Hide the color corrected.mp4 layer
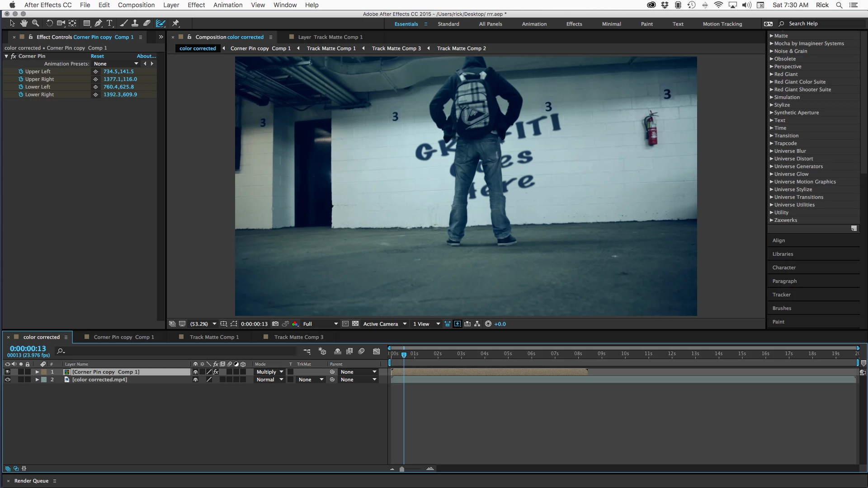The height and width of the screenshot is (488, 868). click(x=7, y=380)
